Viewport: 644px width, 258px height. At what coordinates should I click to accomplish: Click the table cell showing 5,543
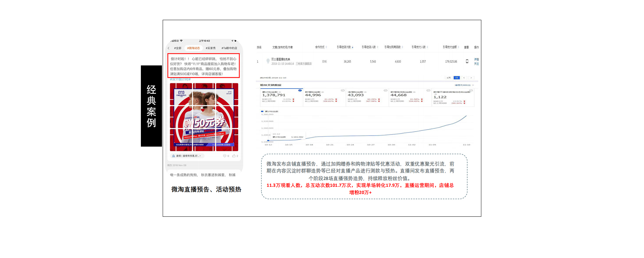pos(373,62)
